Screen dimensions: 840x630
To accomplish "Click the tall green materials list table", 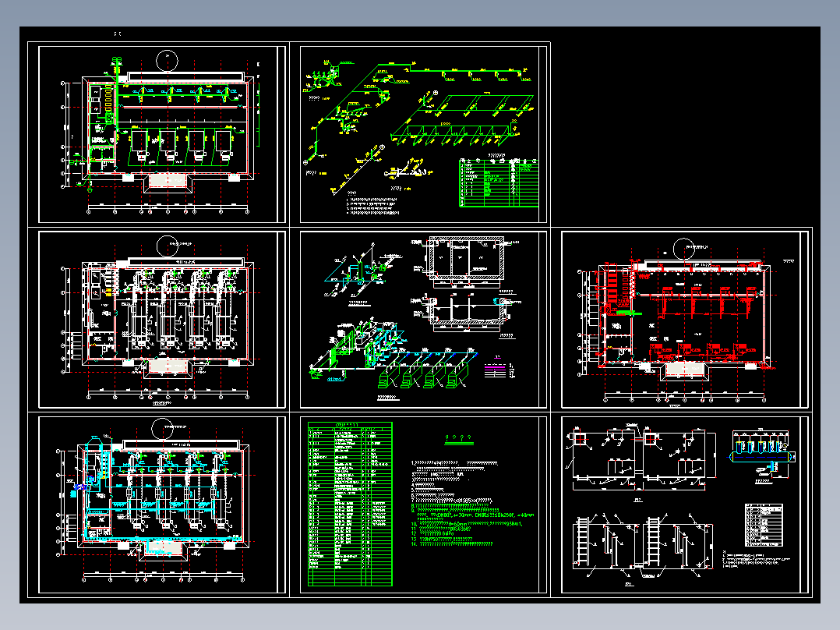I will [350, 504].
